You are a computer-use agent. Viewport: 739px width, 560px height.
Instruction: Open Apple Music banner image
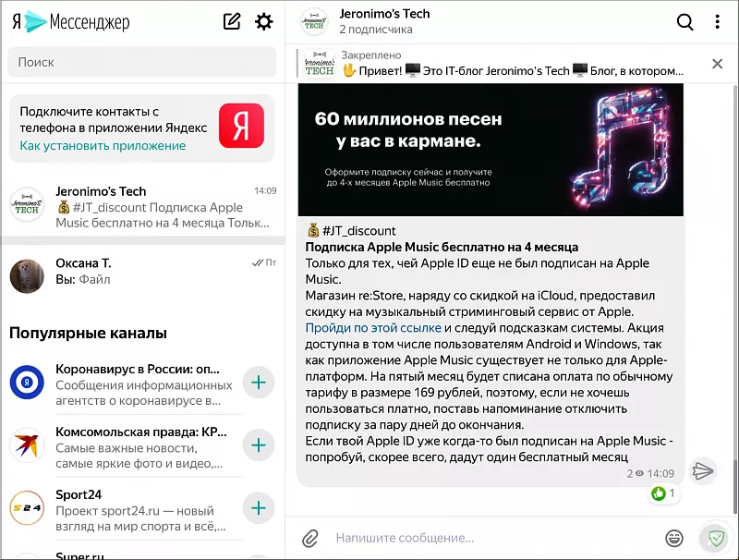[491, 150]
